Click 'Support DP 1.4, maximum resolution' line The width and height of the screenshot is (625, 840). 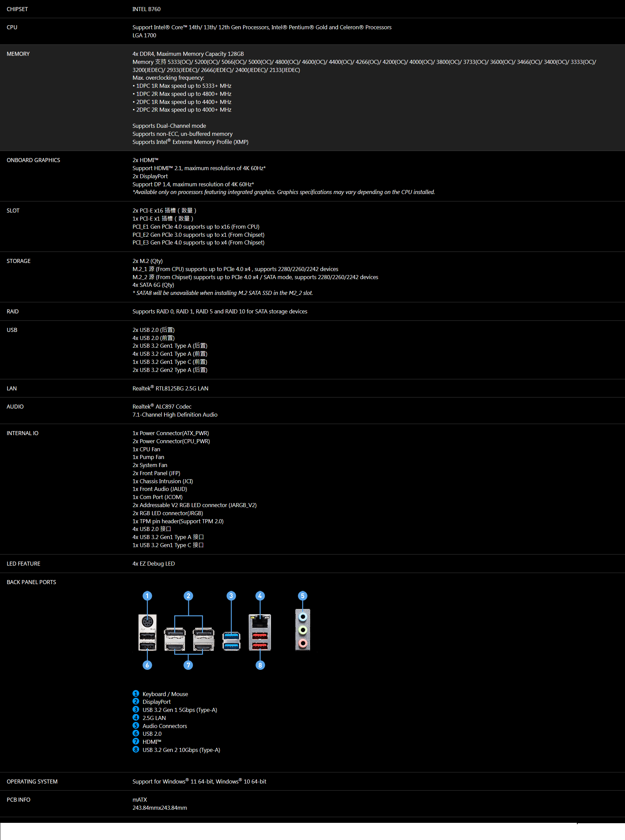click(x=193, y=184)
